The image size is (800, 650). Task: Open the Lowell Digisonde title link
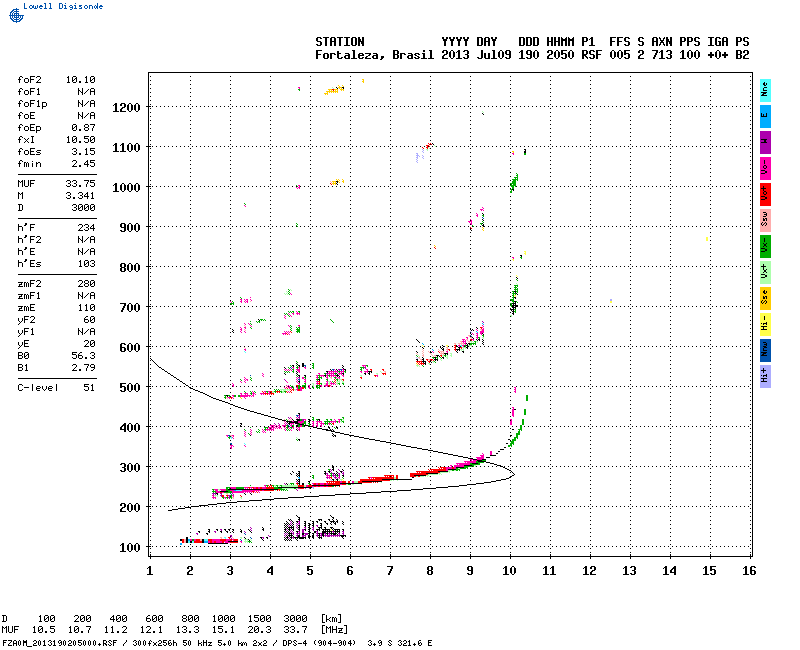point(63,6)
